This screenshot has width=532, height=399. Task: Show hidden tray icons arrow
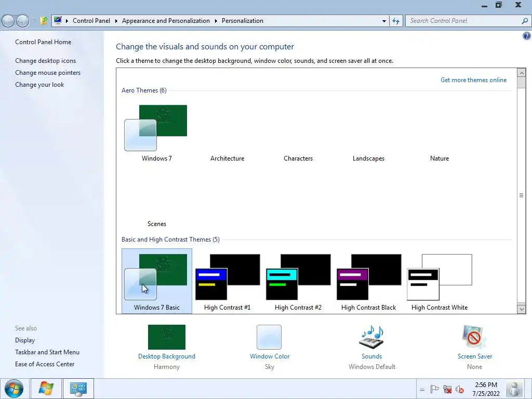(422, 389)
